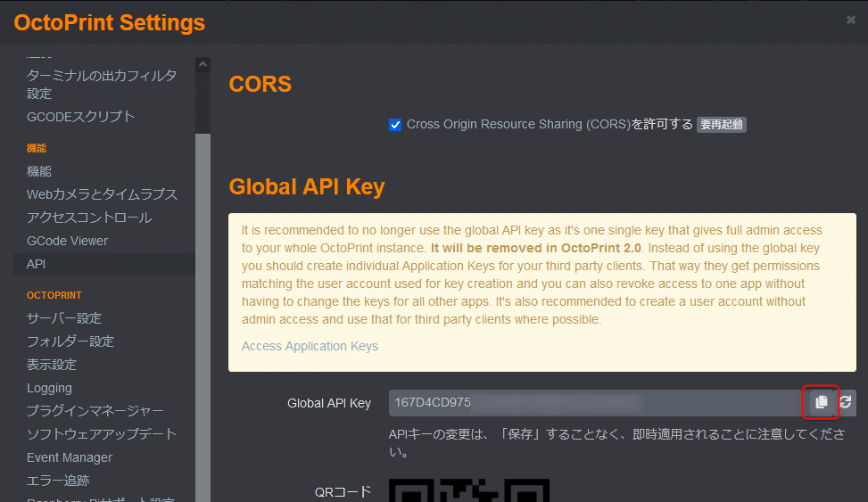Go to Logging settings
Image resolution: width=868 pixels, height=502 pixels.
(x=49, y=388)
